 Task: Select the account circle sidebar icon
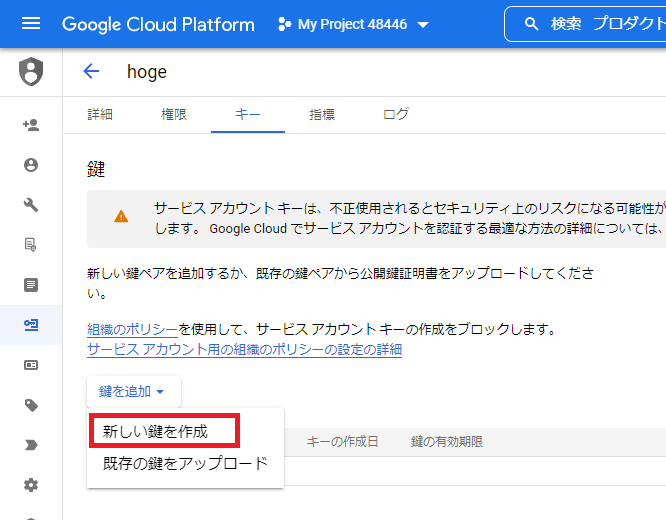click(x=31, y=165)
